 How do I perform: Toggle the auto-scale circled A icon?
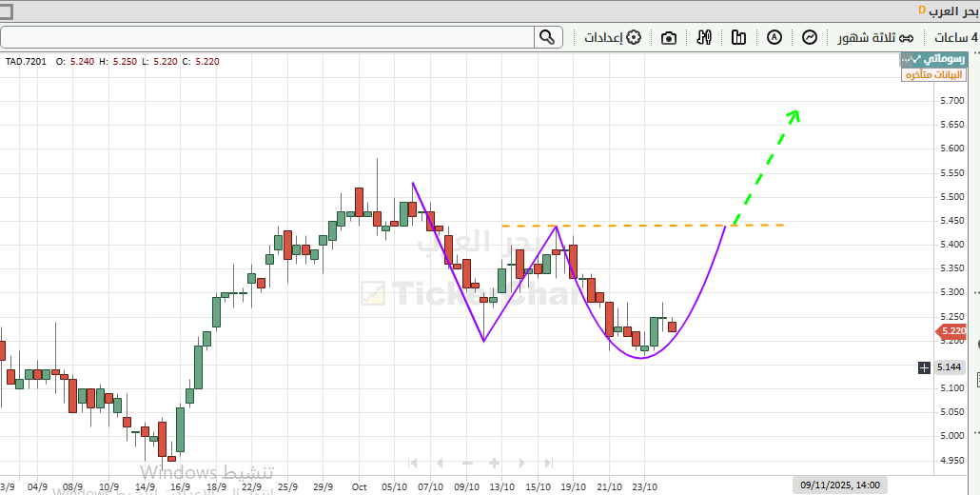pos(774,37)
